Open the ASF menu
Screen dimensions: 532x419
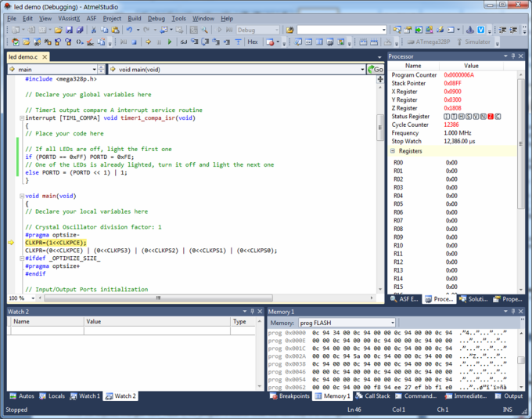pyautogui.click(x=92, y=18)
